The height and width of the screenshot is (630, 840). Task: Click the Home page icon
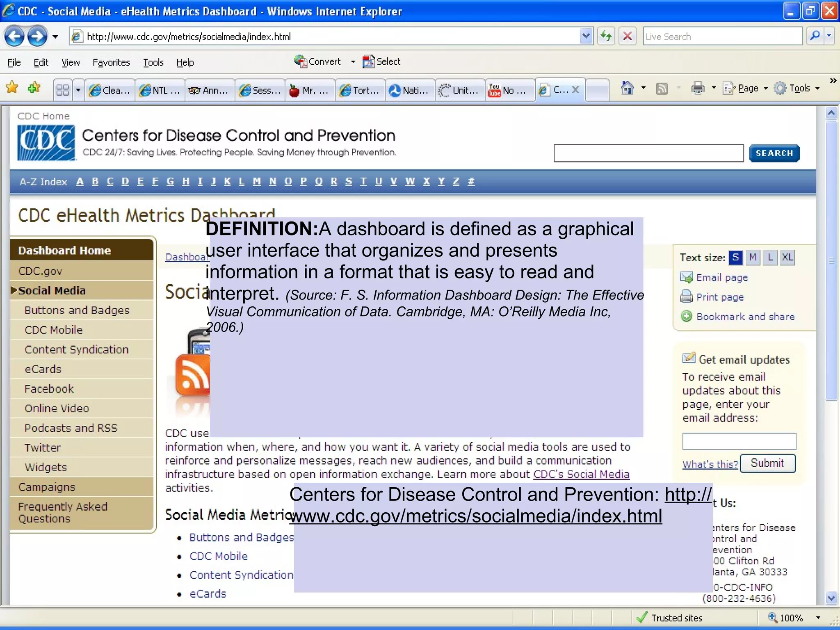pos(627,88)
